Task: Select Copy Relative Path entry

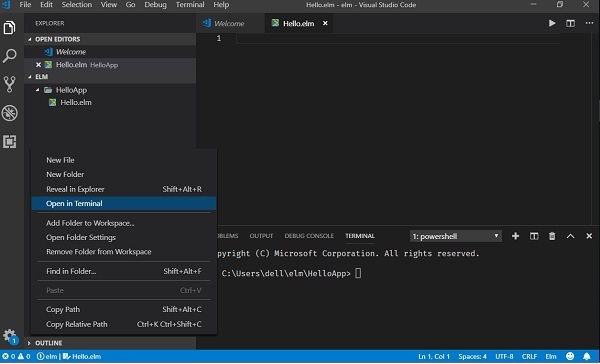Action: (124, 324)
